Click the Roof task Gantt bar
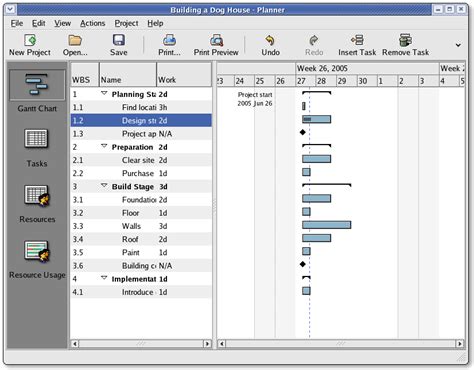Image resolution: width=474 pixels, height=370 pixels. pos(317,238)
